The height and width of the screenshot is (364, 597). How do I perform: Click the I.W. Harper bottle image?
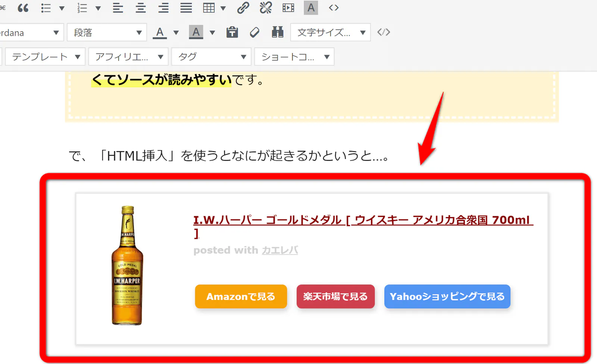(127, 266)
